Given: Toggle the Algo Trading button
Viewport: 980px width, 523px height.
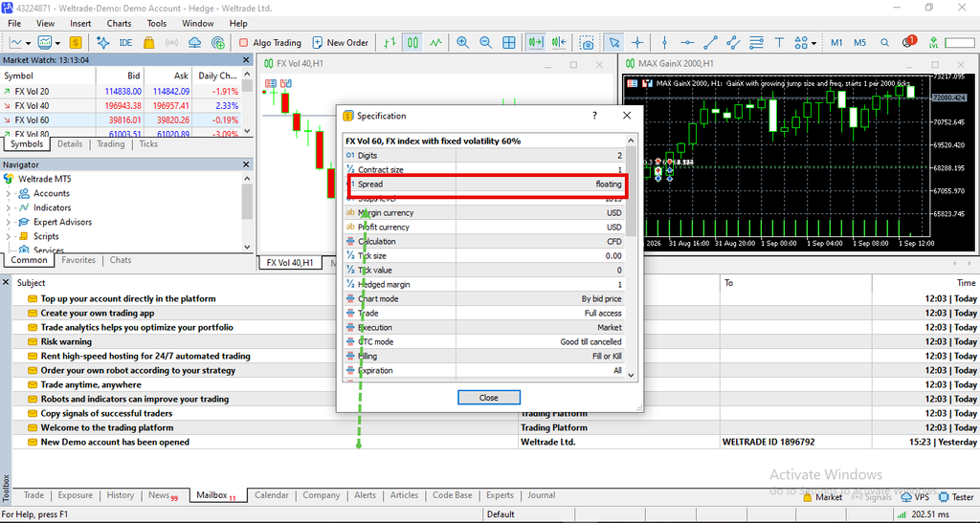Looking at the screenshot, I should coord(270,42).
